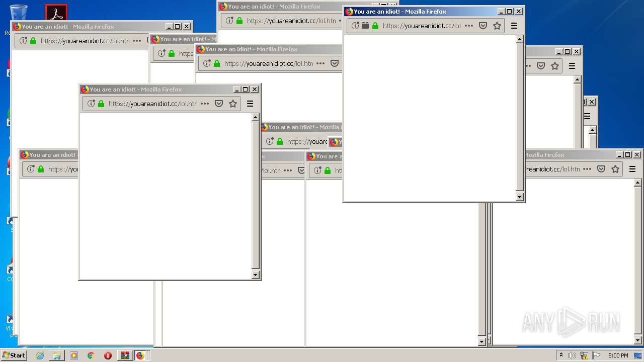Click Pocket icon in window right of active window

tap(541, 66)
